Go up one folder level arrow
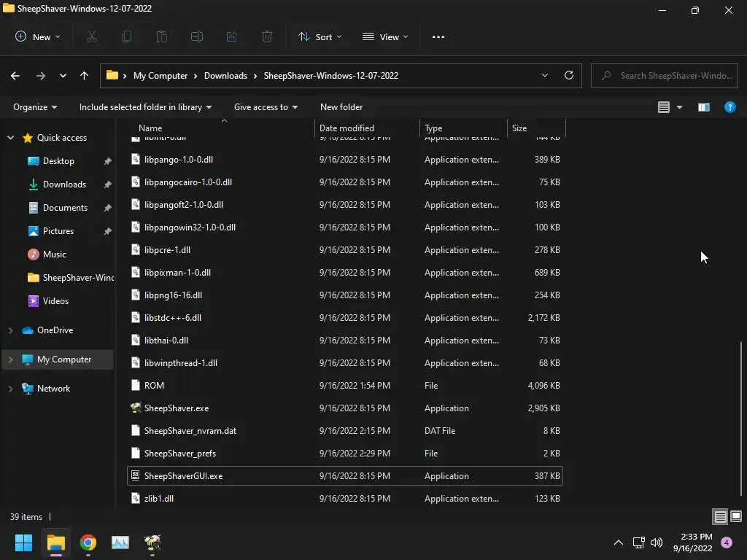Viewport: 747px width, 560px height. click(85, 76)
